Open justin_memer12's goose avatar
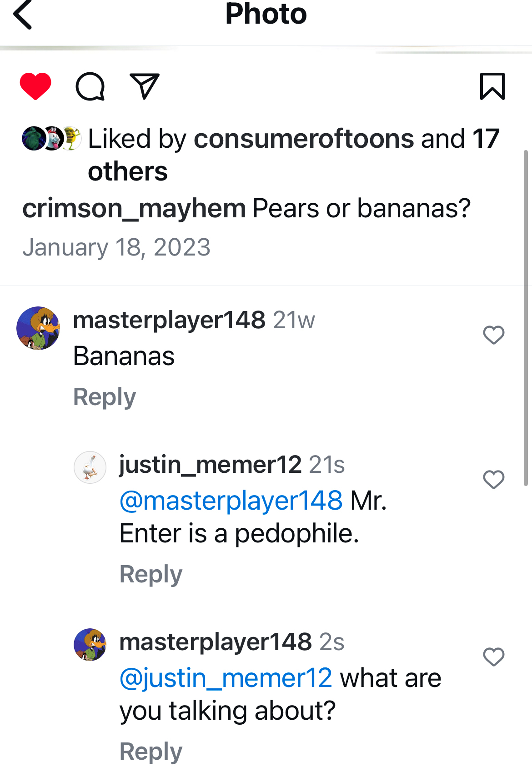This screenshot has height=772, width=532. [90, 467]
